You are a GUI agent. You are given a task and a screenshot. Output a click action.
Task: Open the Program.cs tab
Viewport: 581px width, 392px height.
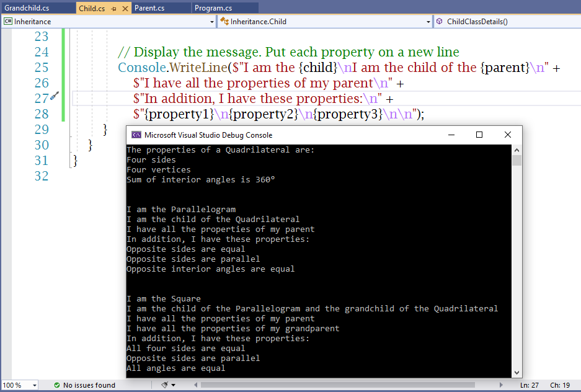coord(213,8)
